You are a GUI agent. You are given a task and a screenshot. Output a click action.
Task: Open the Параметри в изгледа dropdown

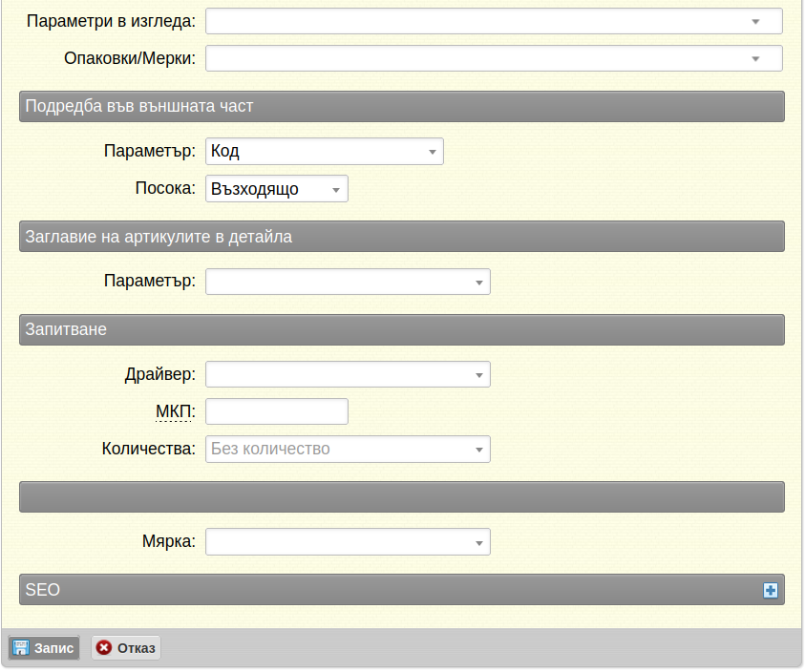pyautogui.click(x=494, y=21)
